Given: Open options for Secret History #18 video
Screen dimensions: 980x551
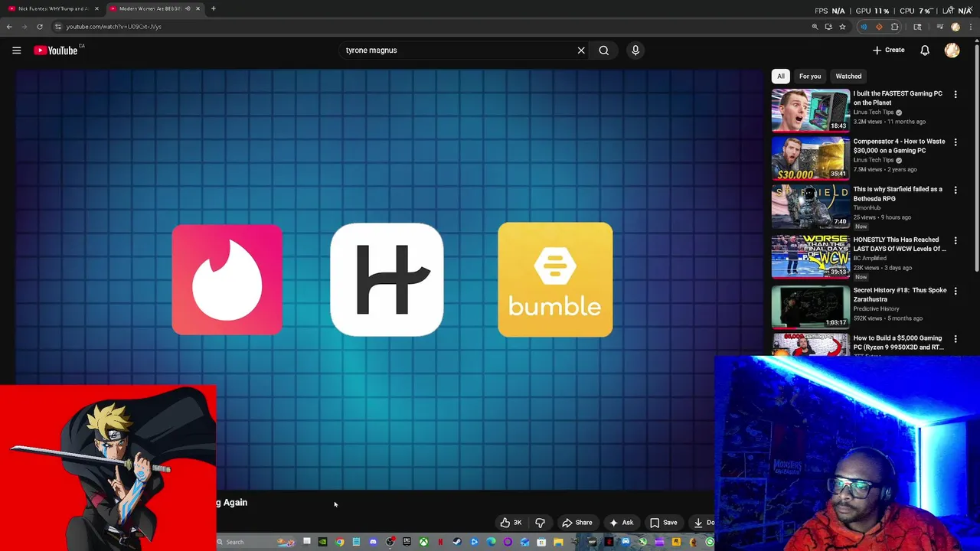Looking at the screenshot, I should (955, 291).
